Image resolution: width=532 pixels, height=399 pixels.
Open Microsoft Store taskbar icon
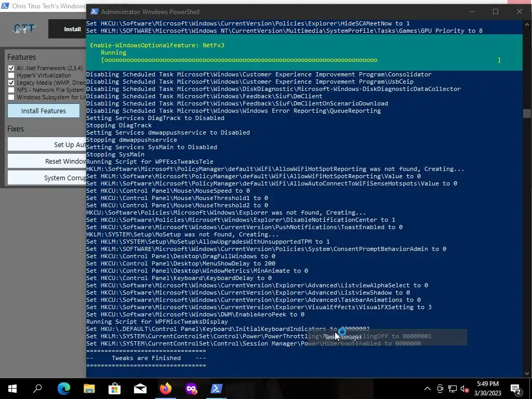tap(115, 389)
